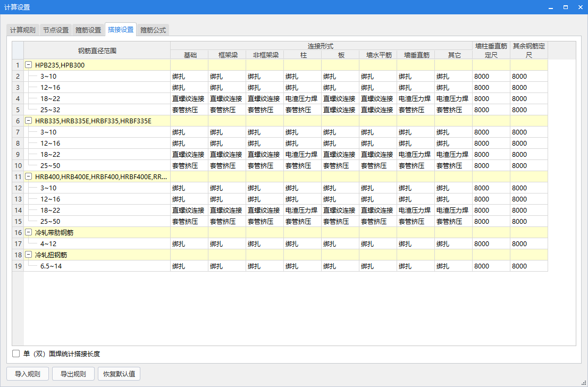Click the 墙柱垂直筋定尺 column header
Viewport: 588px width, 387px height.
point(491,51)
